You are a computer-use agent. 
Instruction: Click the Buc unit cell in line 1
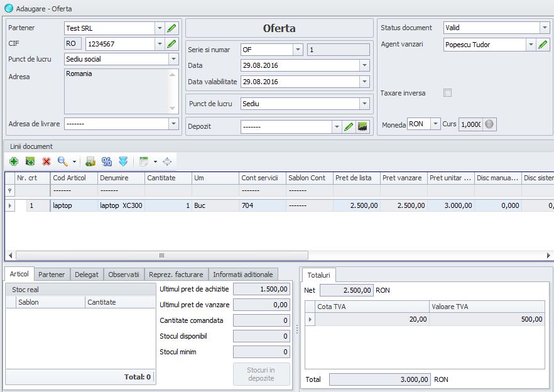(x=215, y=205)
